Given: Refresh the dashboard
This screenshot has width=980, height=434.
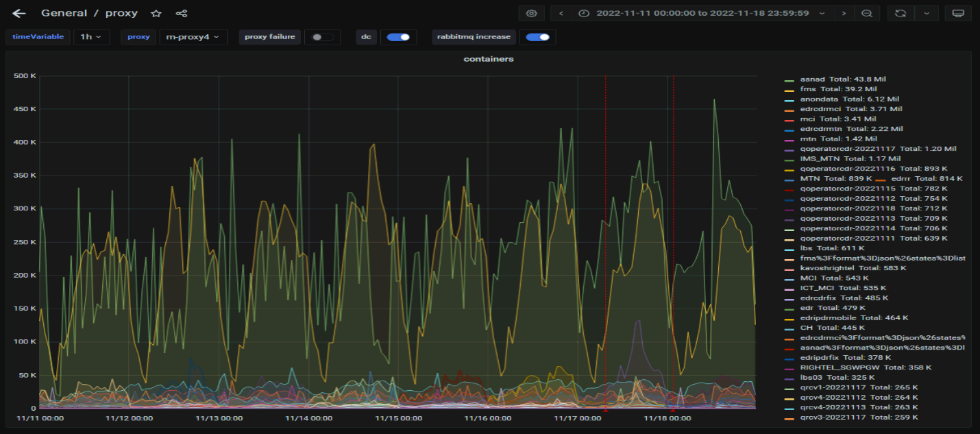Looking at the screenshot, I should (900, 14).
